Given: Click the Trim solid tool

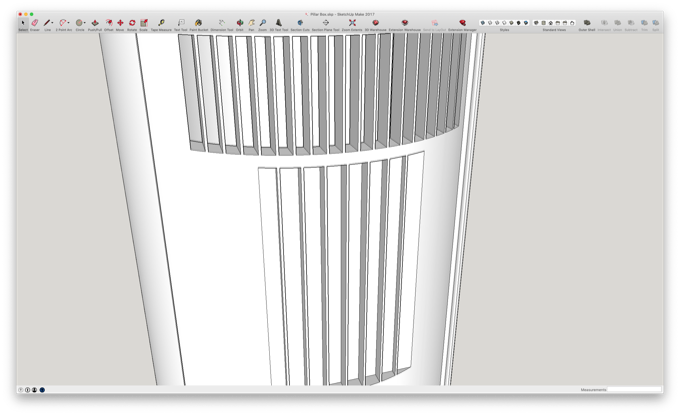Looking at the screenshot, I should [644, 23].
